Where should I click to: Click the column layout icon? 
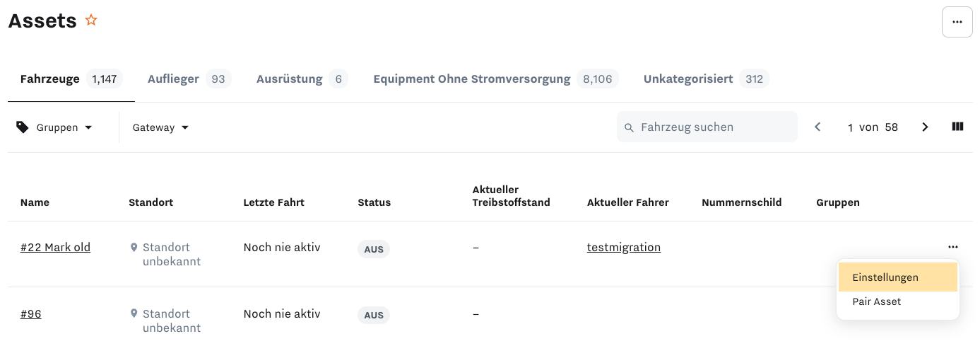[x=957, y=127]
